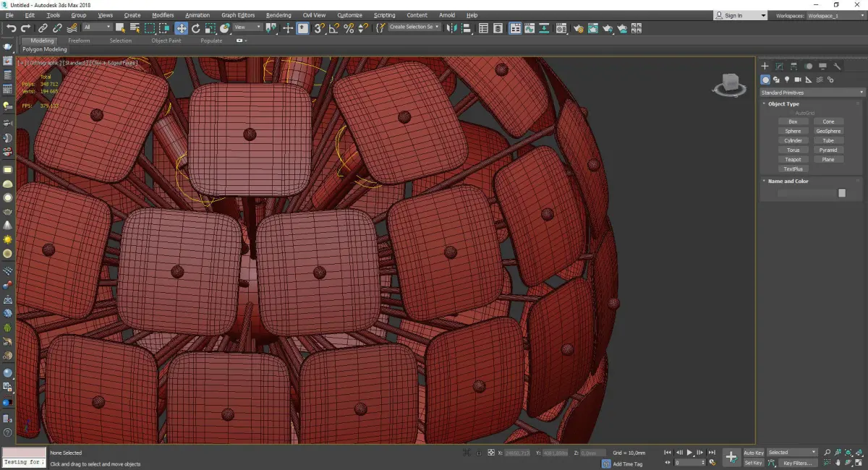This screenshot has height=470, width=868.
Task: Open the Standard Primitives dropdown
Action: 812,93
